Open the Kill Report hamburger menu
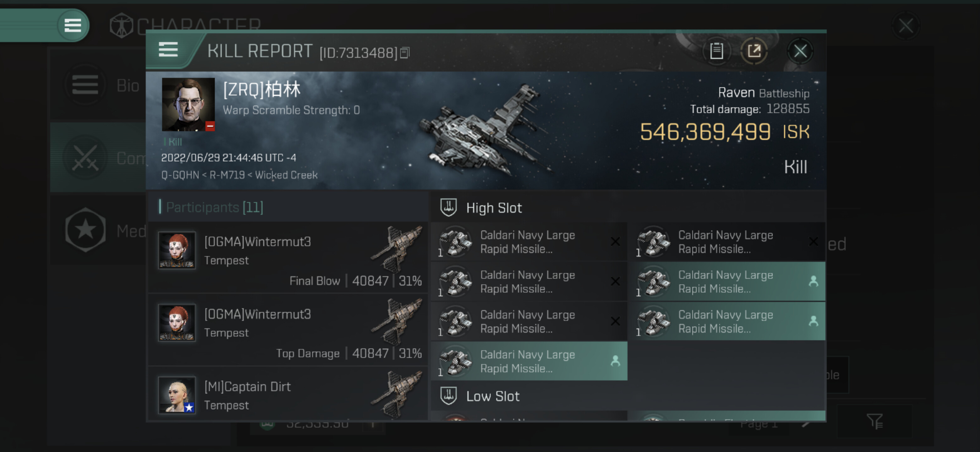The image size is (980, 452). click(x=168, y=50)
